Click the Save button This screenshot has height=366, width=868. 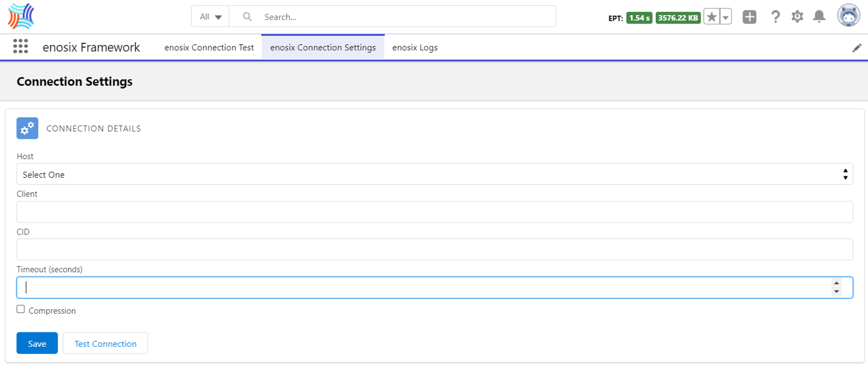(37, 344)
